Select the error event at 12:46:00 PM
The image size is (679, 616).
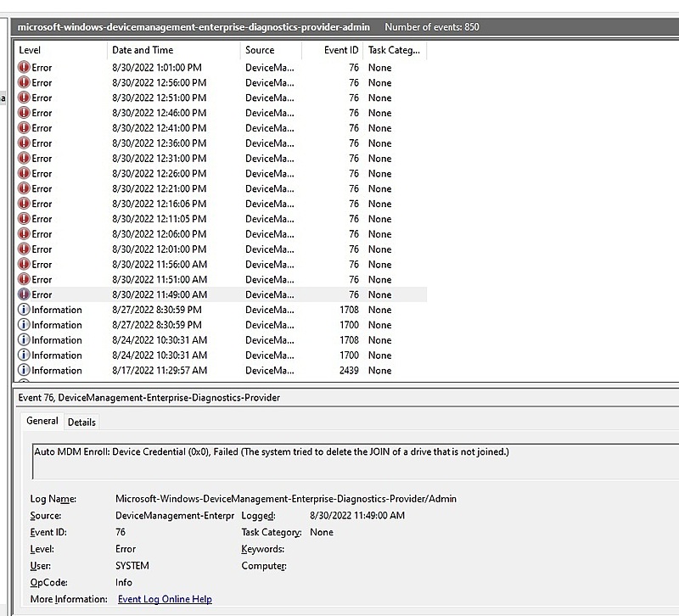coord(170,113)
